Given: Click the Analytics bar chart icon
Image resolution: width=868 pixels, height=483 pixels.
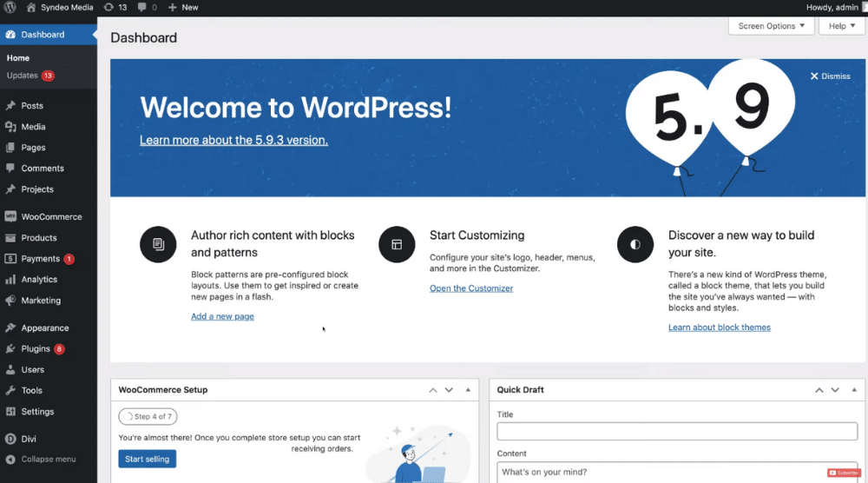Looking at the screenshot, I should coord(10,279).
